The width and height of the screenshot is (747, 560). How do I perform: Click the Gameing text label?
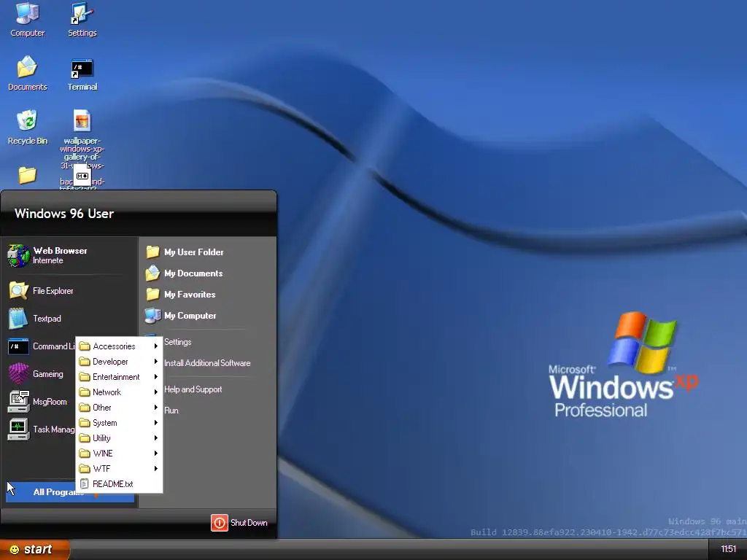[47, 374]
